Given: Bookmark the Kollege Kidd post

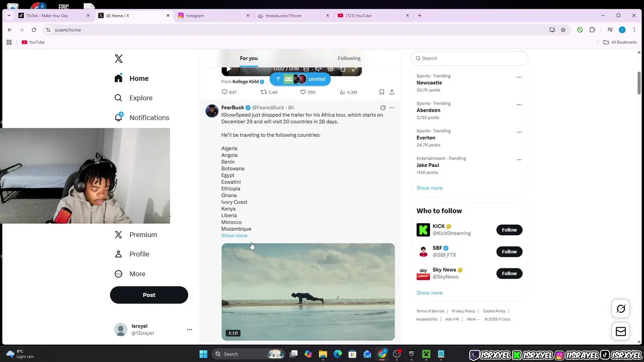Looking at the screenshot, I should click(381, 92).
